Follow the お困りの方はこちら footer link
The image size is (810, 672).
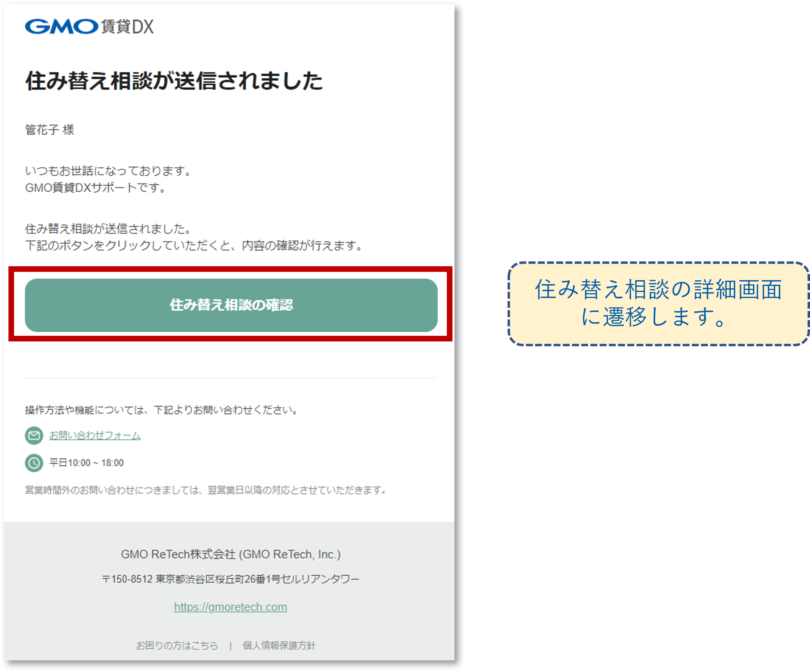pyautogui.click(x=177, y=645)
